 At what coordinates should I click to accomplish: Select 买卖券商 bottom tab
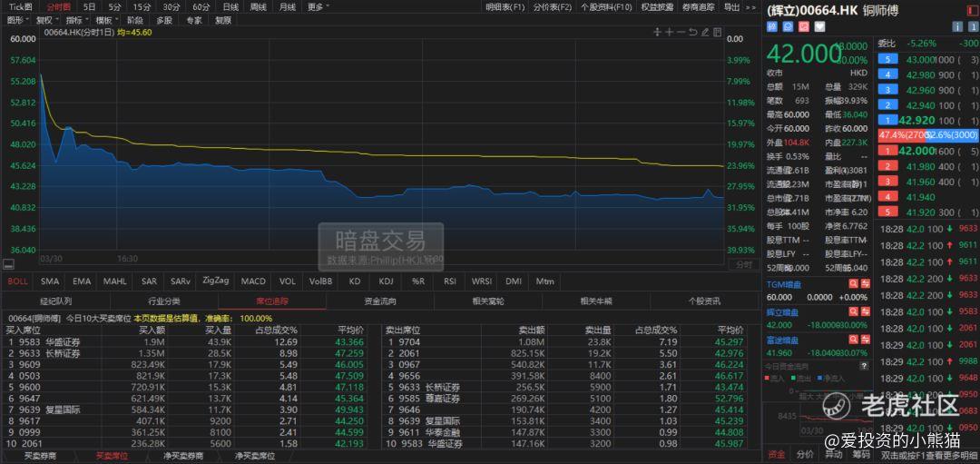[x=40, y=457]
